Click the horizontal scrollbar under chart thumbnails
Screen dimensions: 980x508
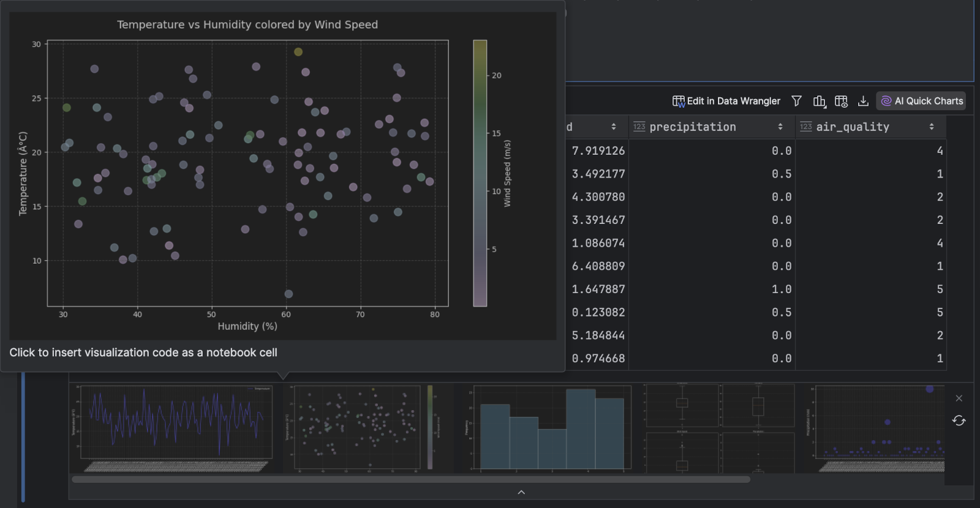(410, 479)
